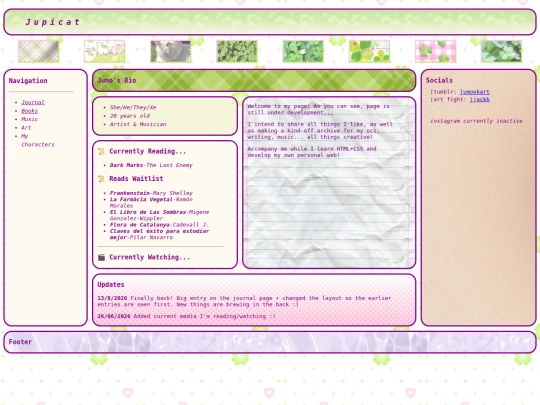Select Music in the Navigation list
This screenshot has width=540, height=405.
29,119
